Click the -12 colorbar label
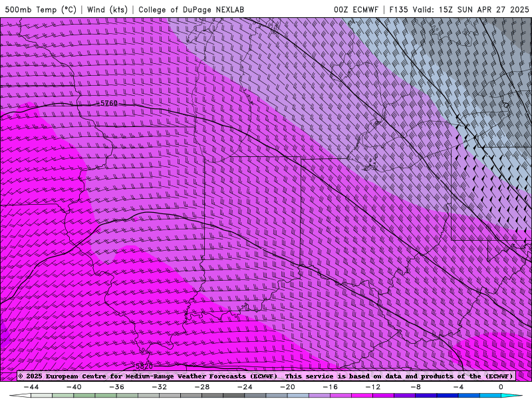Screen dimensions: 532x399 [373, 387]
